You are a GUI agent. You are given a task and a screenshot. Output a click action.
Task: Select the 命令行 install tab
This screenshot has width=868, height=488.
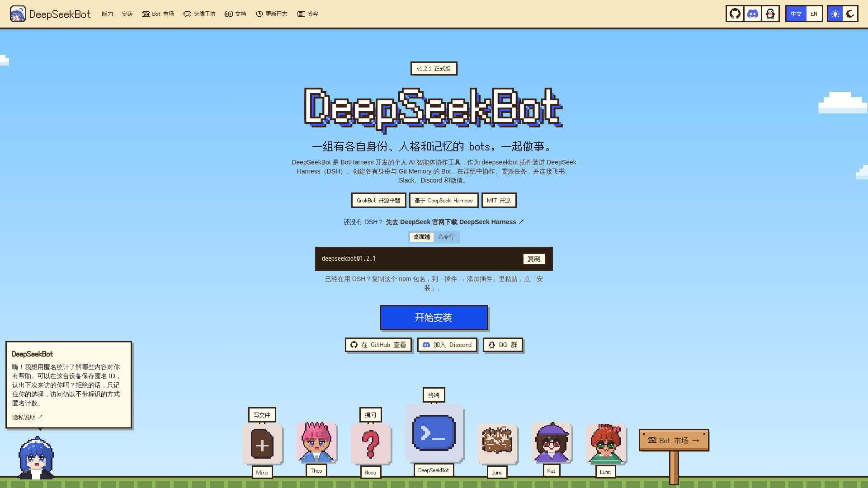click(x=446, y=237)
